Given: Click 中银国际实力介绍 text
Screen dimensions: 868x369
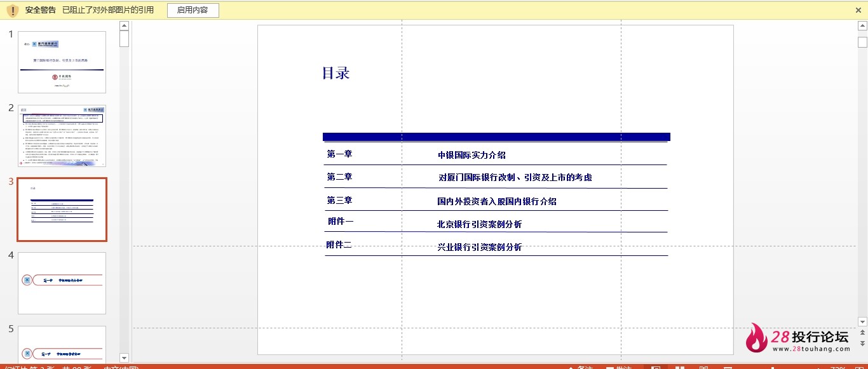Looking at the screenshot, I should tap(471, 155).
